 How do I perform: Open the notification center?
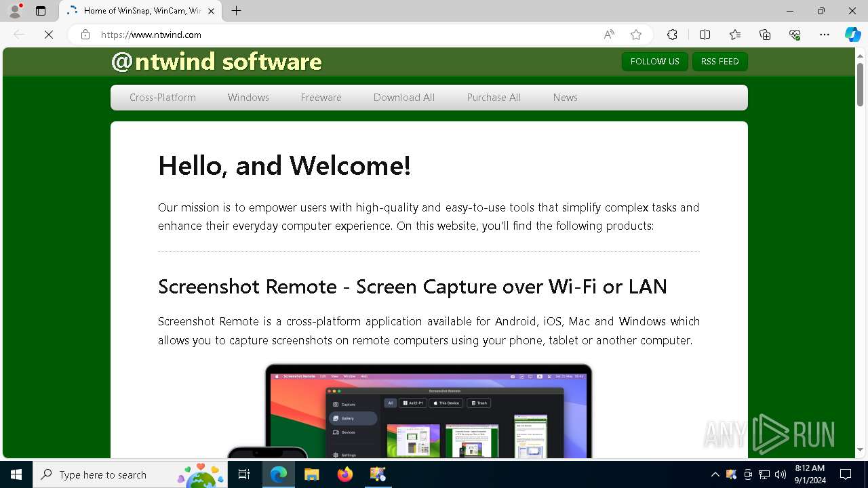tap(846, 474)
